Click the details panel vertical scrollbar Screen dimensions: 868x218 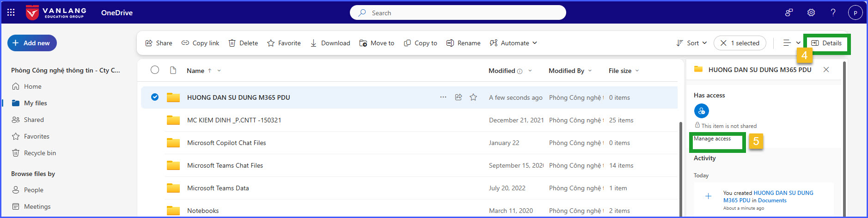[844, 139]
